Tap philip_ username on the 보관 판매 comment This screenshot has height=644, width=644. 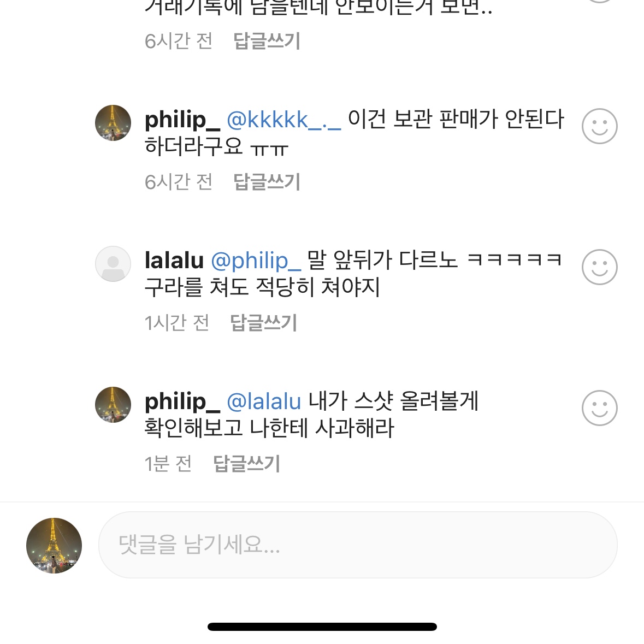tap(182, 120)
